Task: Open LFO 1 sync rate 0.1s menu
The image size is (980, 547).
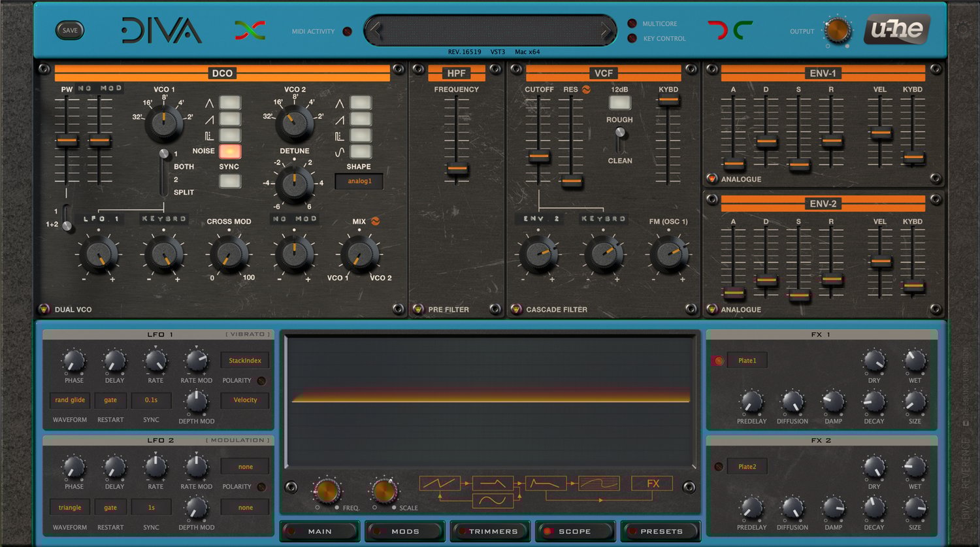Action: point(151,400)
